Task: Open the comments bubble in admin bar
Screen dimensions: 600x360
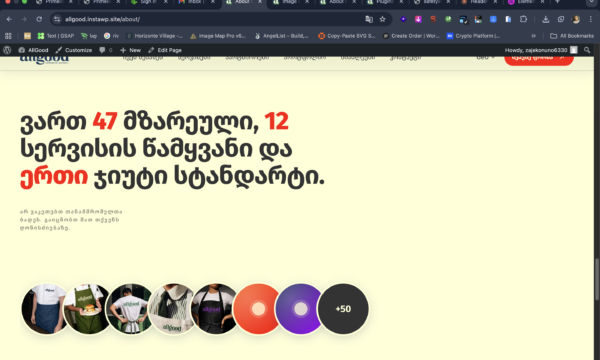Action: coord(106,50)
